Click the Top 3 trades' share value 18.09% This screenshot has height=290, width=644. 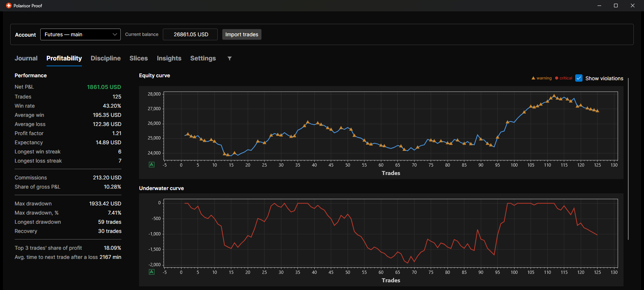[x=112, y=248]
